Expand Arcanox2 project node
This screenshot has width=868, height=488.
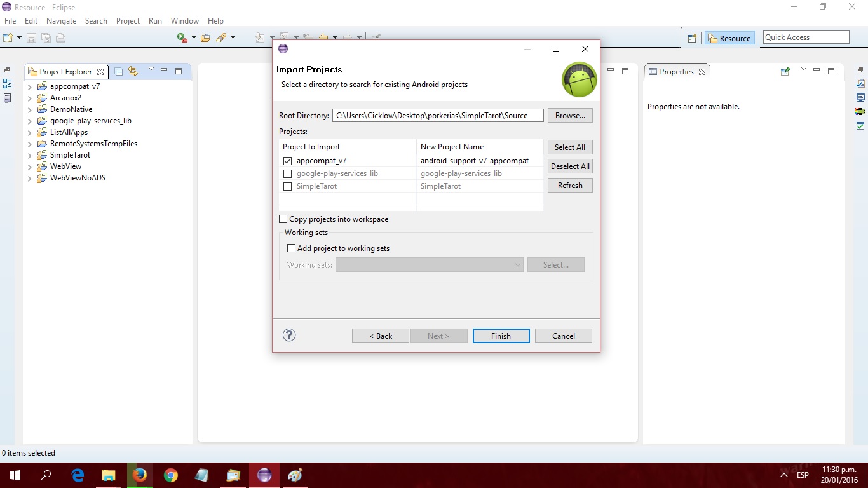(29, 98)
